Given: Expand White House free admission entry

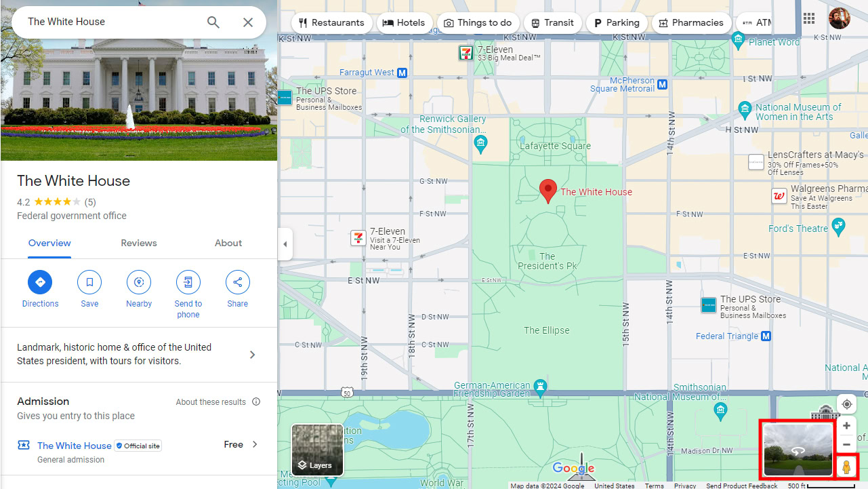Looking at the screenshot, I should tap(255, 445).
